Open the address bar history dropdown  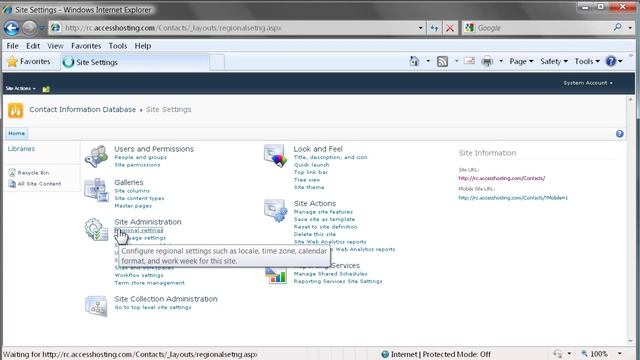[x=420, y=28]
